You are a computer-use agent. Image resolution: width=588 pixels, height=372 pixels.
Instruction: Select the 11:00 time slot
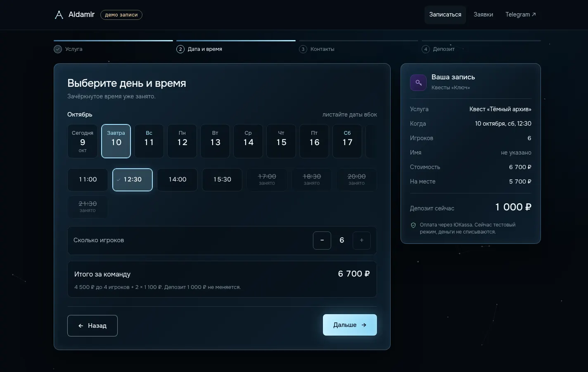coord(88,180)
